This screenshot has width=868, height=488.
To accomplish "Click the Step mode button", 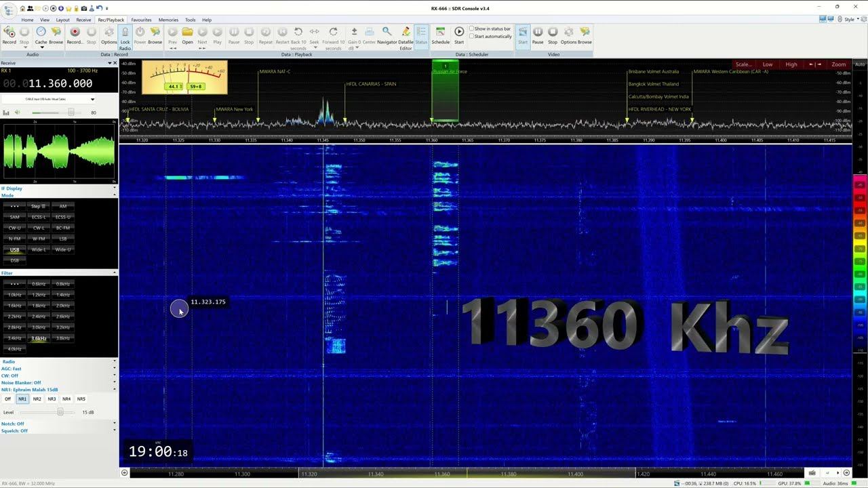I will pos(39,206).
